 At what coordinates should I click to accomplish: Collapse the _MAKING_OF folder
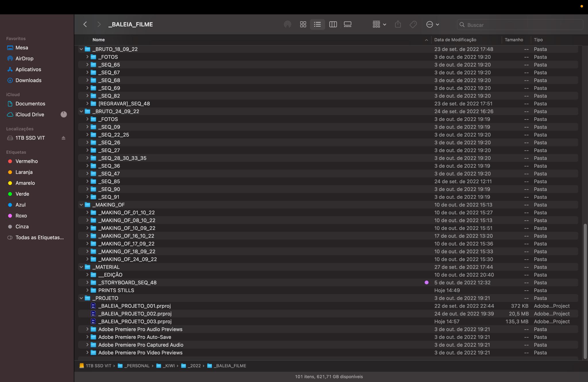click(x=81, y=205)
